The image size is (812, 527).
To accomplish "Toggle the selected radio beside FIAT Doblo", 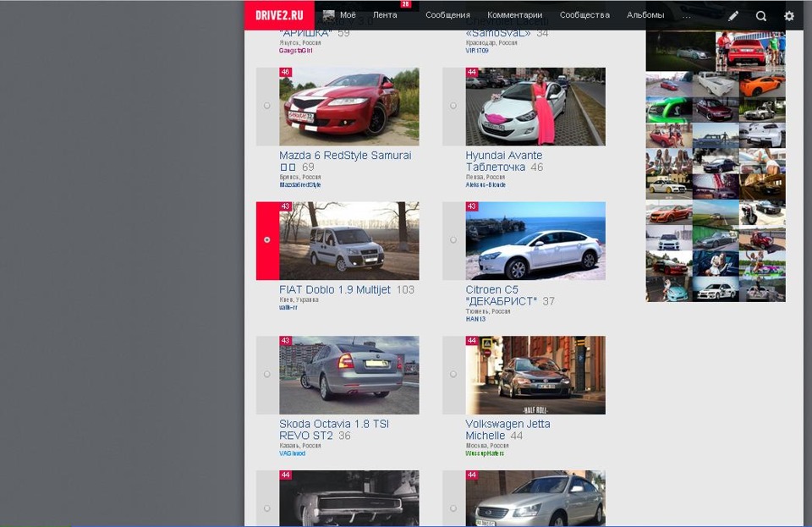I will point(267,239).
